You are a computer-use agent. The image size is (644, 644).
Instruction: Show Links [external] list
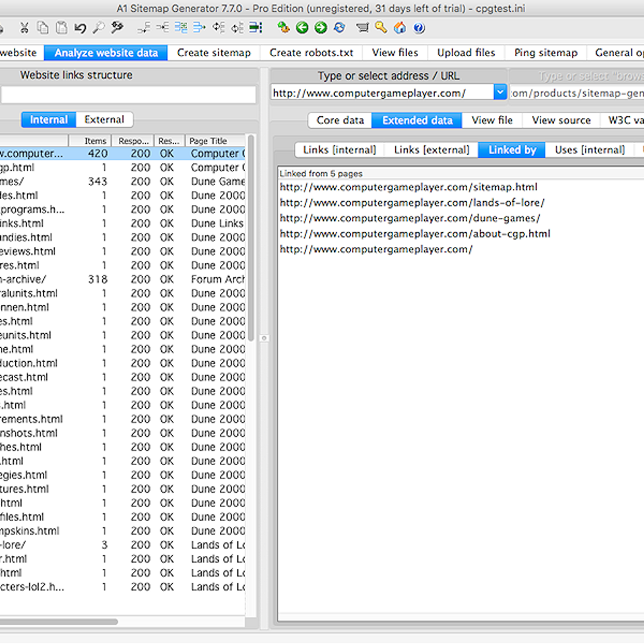coord(431,150)
